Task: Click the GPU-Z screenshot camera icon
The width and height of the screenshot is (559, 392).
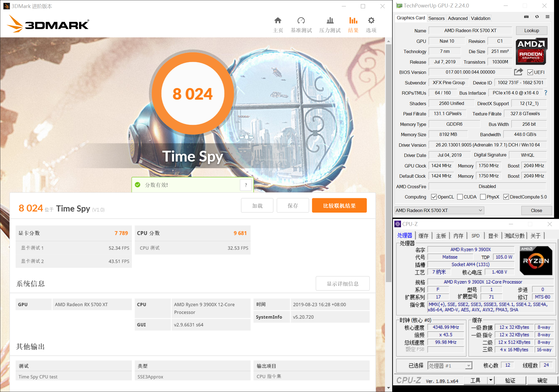Action: click(526, 17)
